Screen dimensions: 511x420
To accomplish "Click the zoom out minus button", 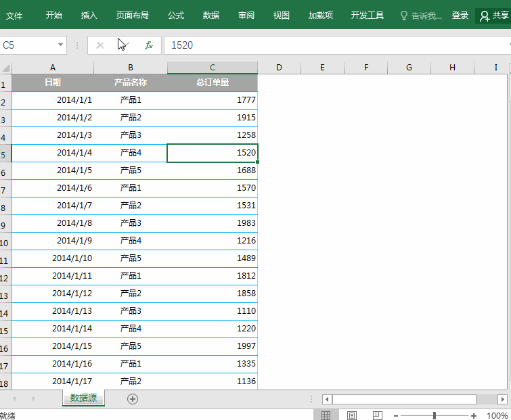I will pos(396,416).
